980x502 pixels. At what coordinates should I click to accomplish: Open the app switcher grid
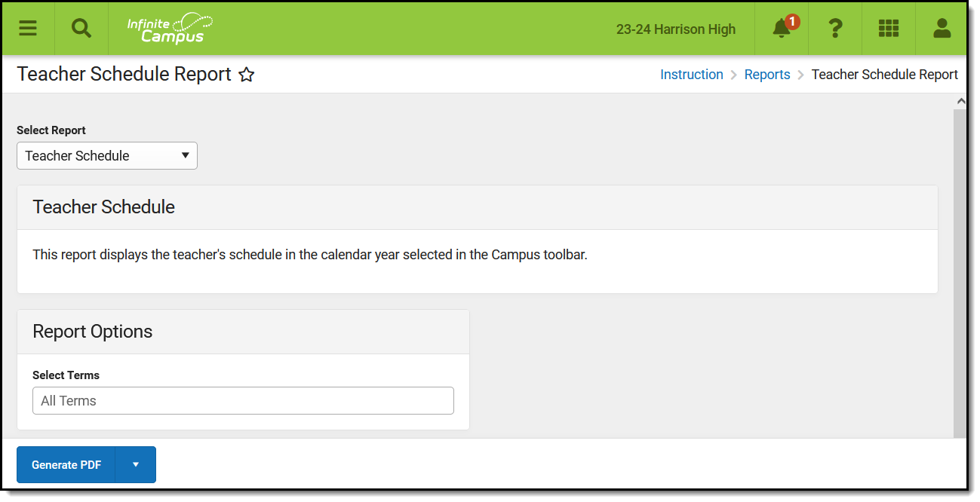click(x=888, y=29)
